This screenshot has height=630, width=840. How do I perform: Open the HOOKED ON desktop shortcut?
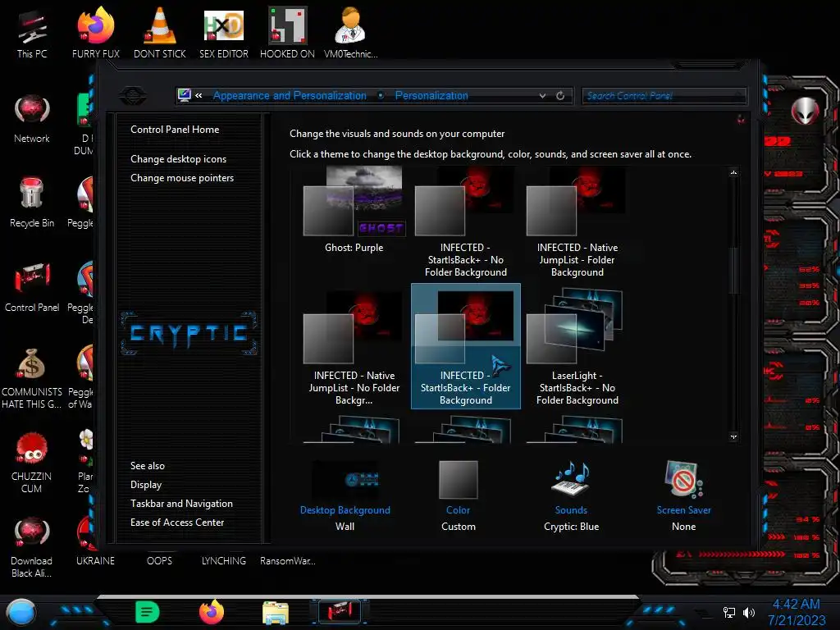(287, 33)
